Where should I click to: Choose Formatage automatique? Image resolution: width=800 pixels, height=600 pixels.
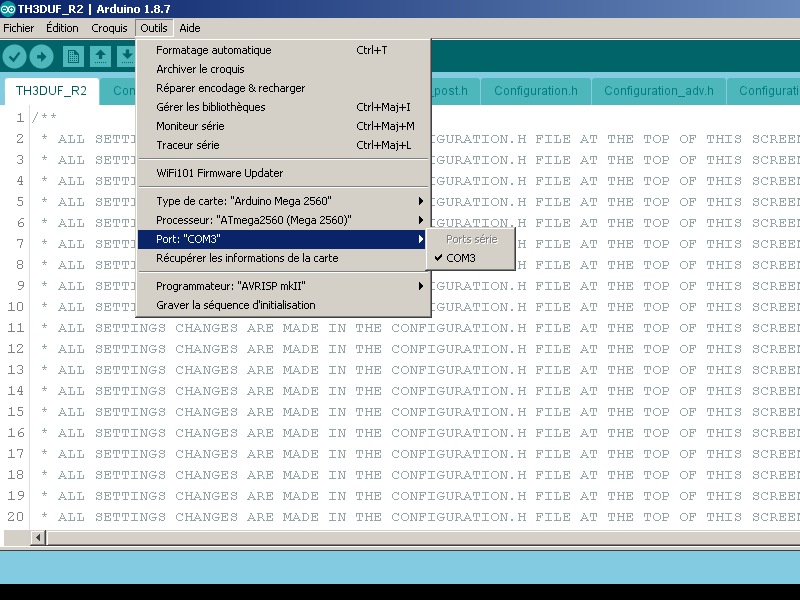(284, 50)
